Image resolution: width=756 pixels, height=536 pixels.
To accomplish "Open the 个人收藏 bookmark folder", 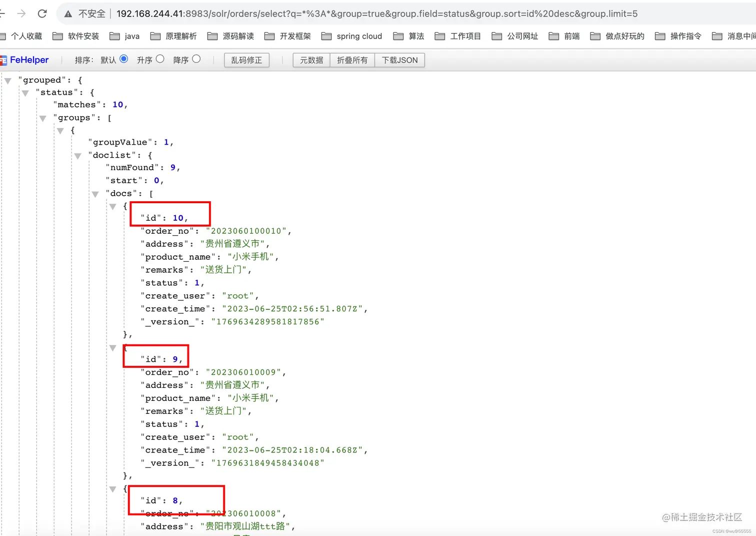I will 21,36.
